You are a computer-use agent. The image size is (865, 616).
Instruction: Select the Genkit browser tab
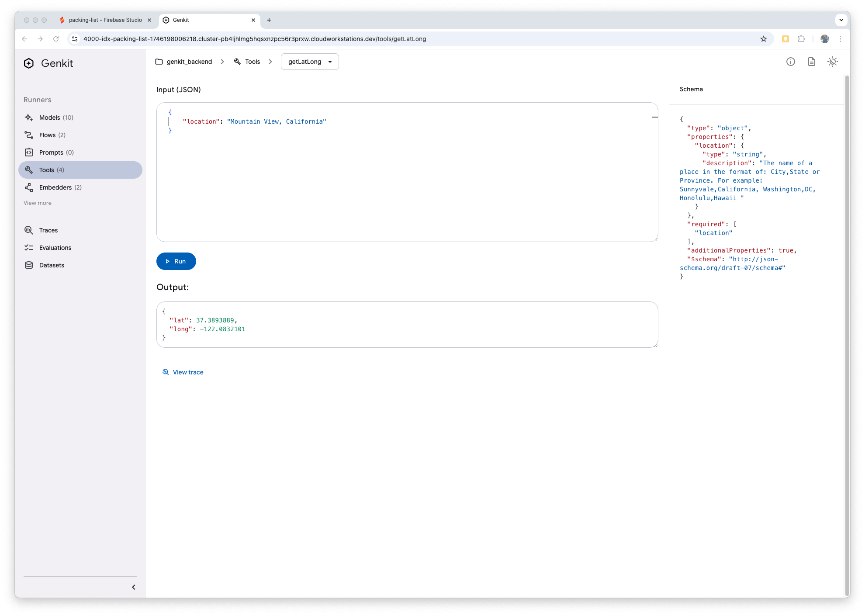(209, 20)
